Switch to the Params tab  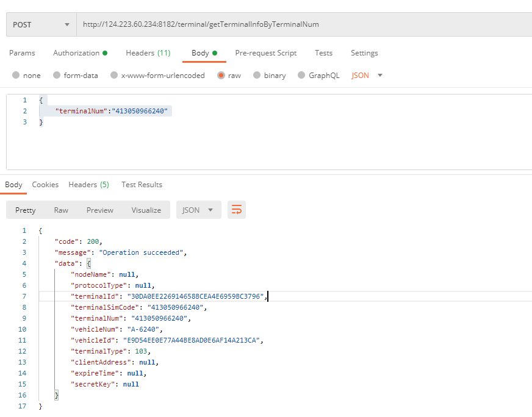coord(22,53)
